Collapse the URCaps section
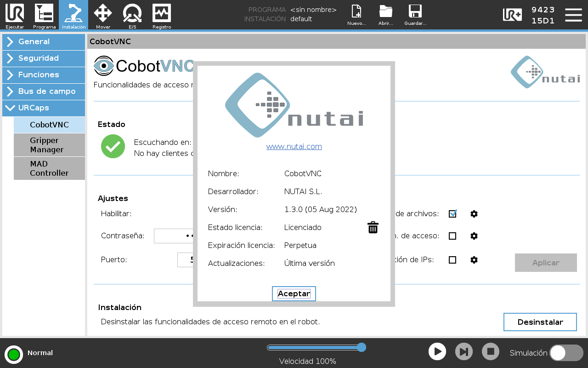The width and height of the screenshot is (588, 368). (x=44, y=108)
